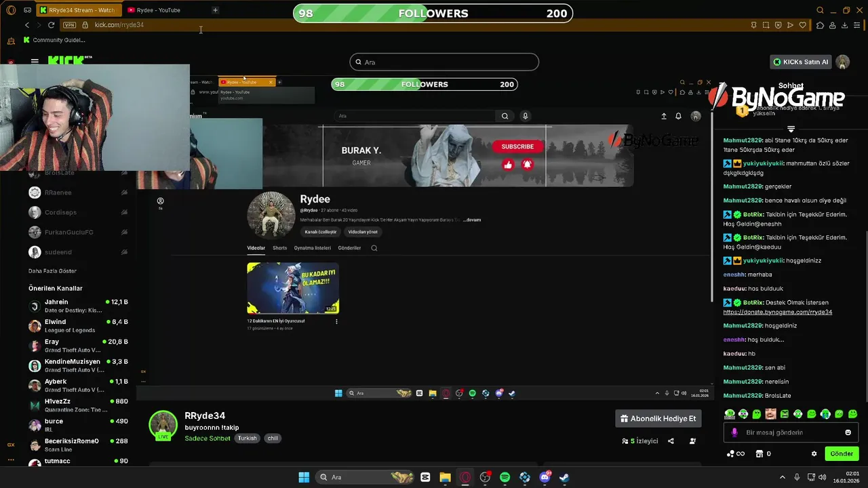Expand the chat header collapse handle
This screenshot has height=488, width=868.
791,129
